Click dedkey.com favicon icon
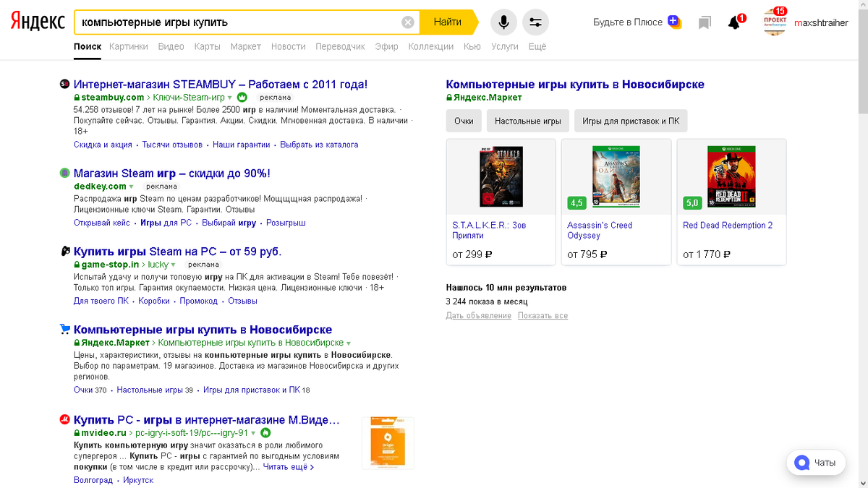 [64, 174]
